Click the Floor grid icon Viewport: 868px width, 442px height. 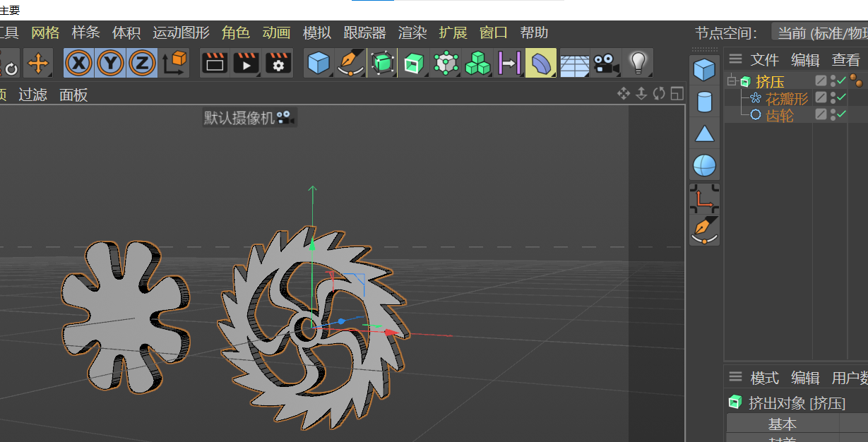(x=574, y=64)
